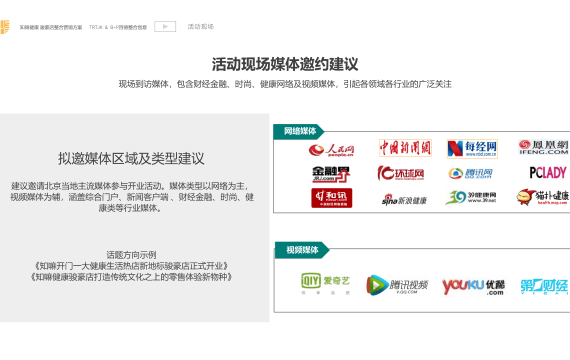Image resolution: width=570 pixels, height=360 pixels.
Task: Select the 39健康网 logo
Action: click(471, 197)
